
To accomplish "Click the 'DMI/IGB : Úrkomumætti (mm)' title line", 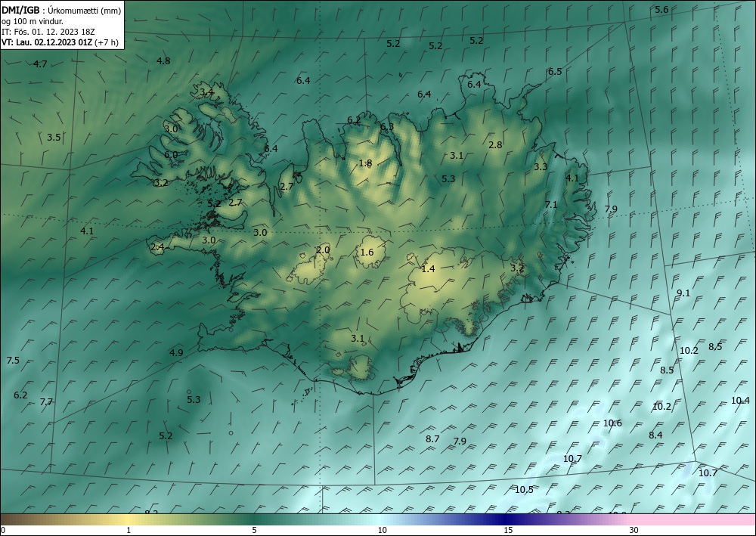I will (x=61, y=10).
